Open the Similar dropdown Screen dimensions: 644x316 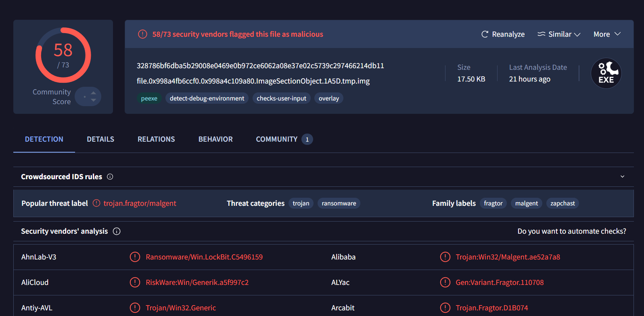point(559,34)
